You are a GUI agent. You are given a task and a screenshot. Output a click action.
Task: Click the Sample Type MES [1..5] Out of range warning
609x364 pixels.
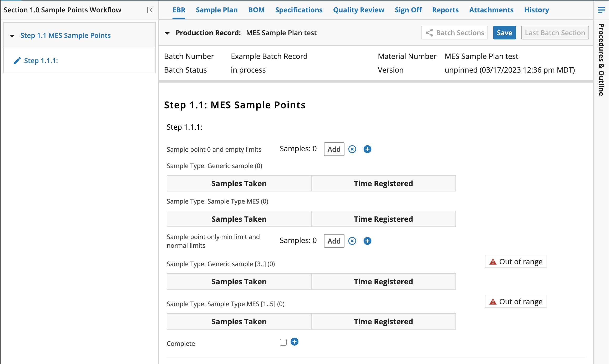point(515,301)
